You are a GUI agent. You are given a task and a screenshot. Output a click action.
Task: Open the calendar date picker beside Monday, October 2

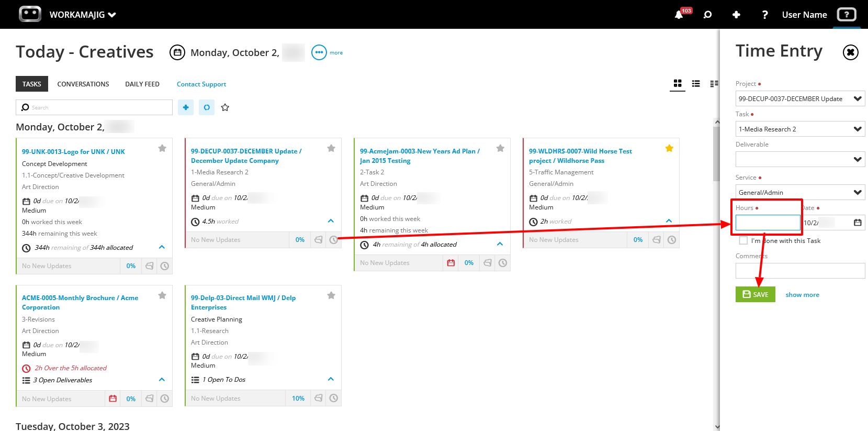pyautogui.click(x=177, y=52)
